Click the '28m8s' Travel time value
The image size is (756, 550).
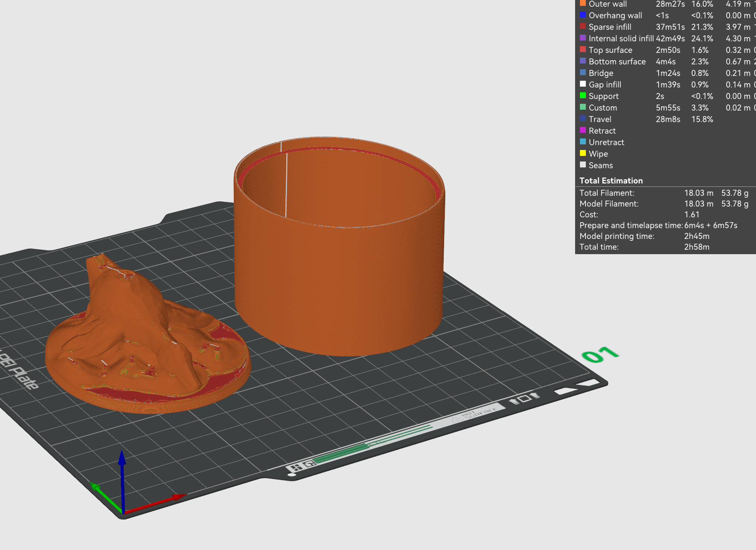pyautogui.click(x=668, y=119)
